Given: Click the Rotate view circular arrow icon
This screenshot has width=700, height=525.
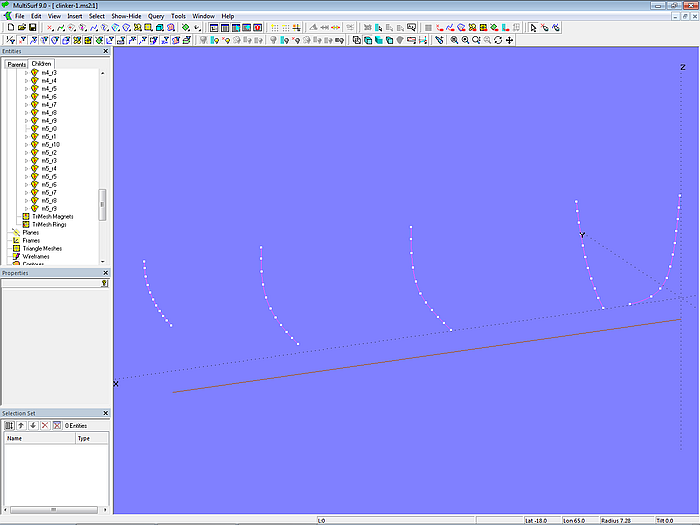Looking at the screenshot, I should point(498,40).
